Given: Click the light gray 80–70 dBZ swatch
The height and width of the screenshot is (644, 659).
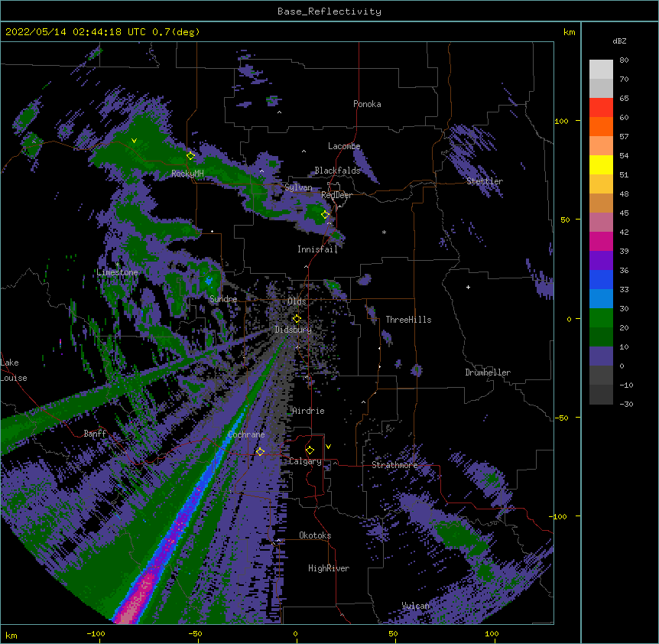Looking at the screenshot, I should coord(601,70).
